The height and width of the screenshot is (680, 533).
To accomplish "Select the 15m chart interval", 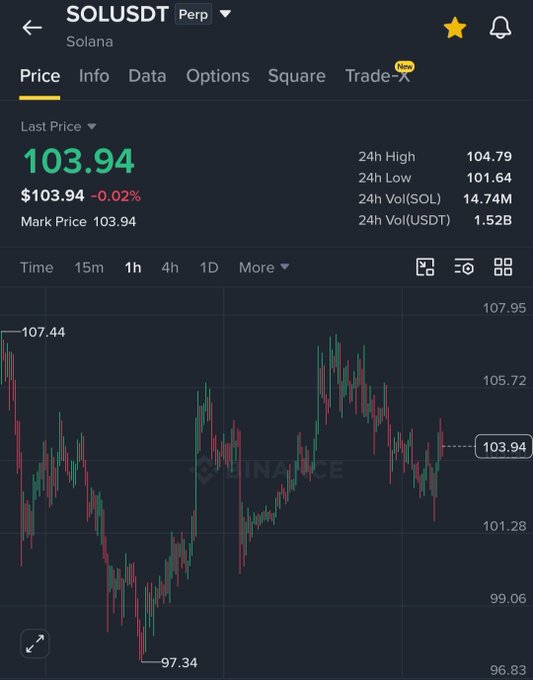I will pos(89,268).
